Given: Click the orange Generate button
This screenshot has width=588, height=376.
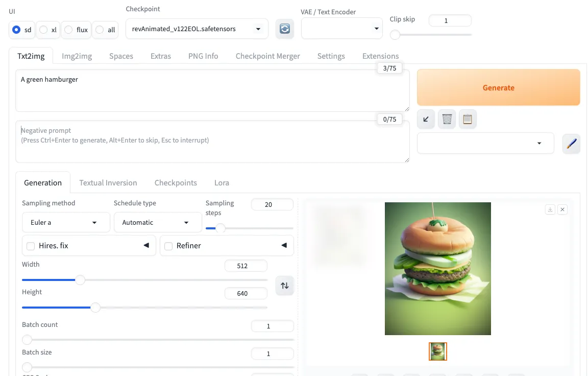Looking at the screenshot, I should pyautogui.click(x=498, y=87).
